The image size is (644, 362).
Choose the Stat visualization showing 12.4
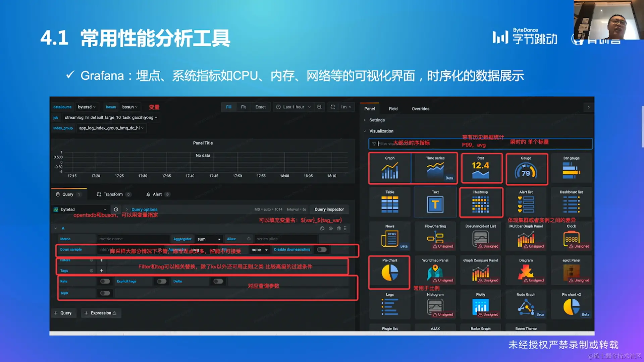click(x=481, y=169)
